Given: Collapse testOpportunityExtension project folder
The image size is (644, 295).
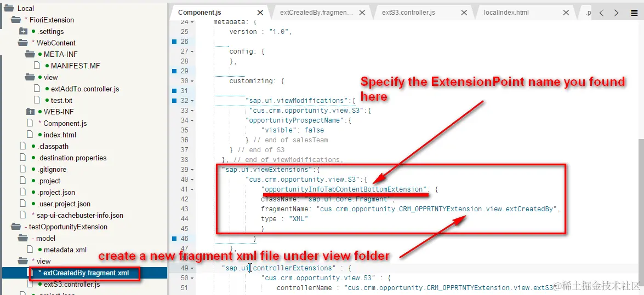Looking at the screenshot, I should coord(15,227).
